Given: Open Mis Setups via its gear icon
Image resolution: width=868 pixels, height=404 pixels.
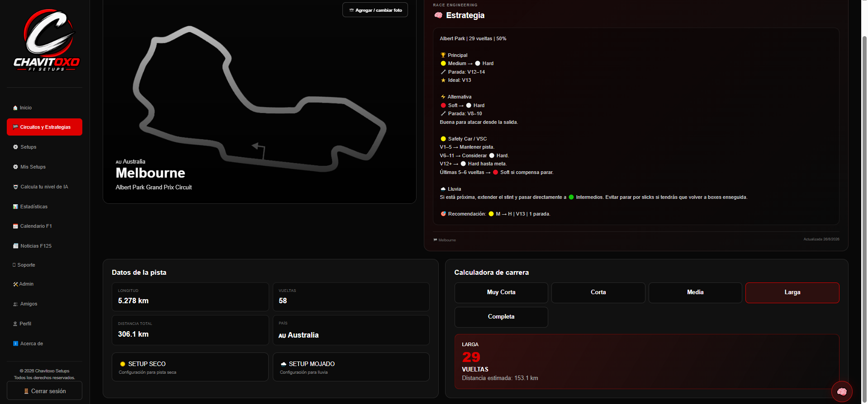Looking at the screenshot, I should tap(15, 167).
